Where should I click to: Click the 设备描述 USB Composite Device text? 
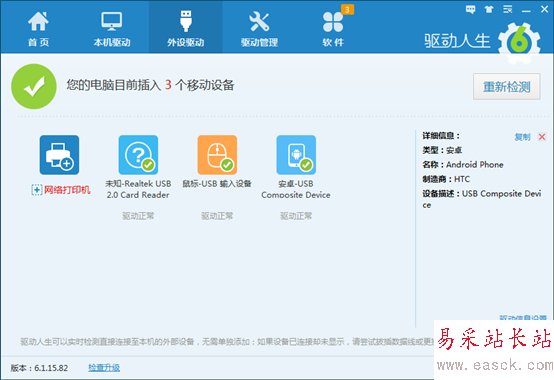(482, 199)
